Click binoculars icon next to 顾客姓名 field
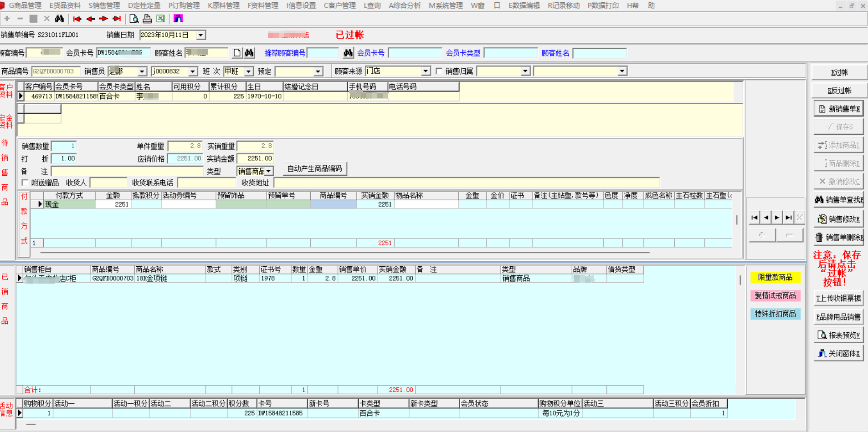868x432 pixels. click(x=249, y=53)
